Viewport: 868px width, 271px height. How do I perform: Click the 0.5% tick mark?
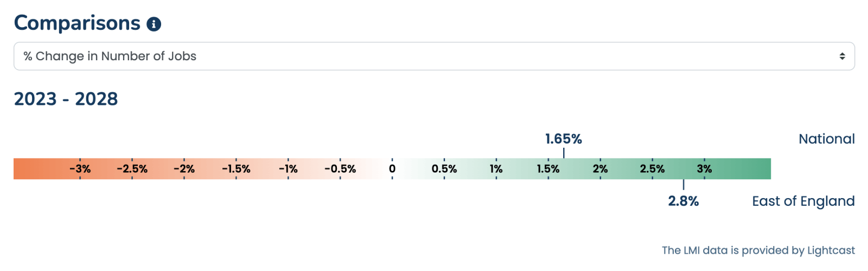pos(444,169)
